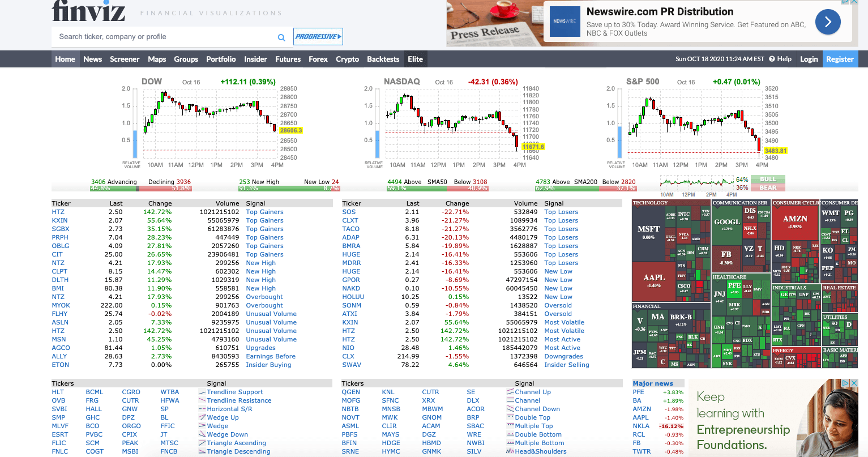Click the BULL sentiment label
The image size is (868, 457).
click(x=768, y=180)
